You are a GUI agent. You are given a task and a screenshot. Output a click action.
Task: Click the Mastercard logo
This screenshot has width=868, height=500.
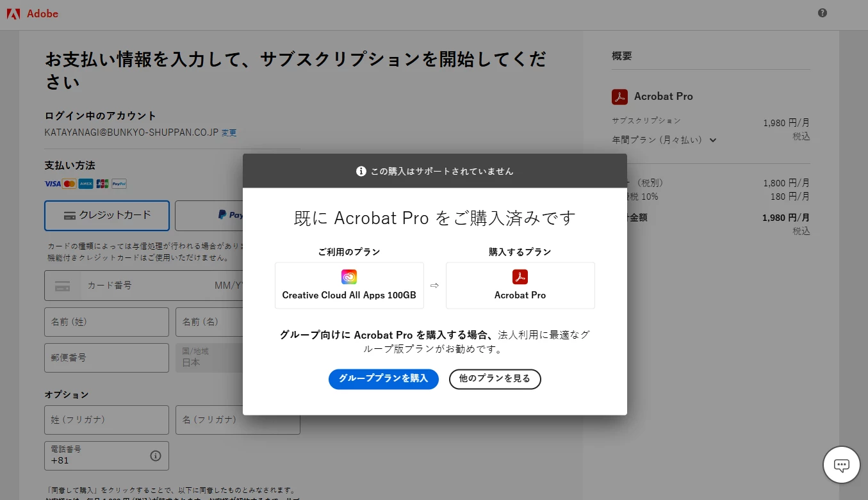click(69, 184)
